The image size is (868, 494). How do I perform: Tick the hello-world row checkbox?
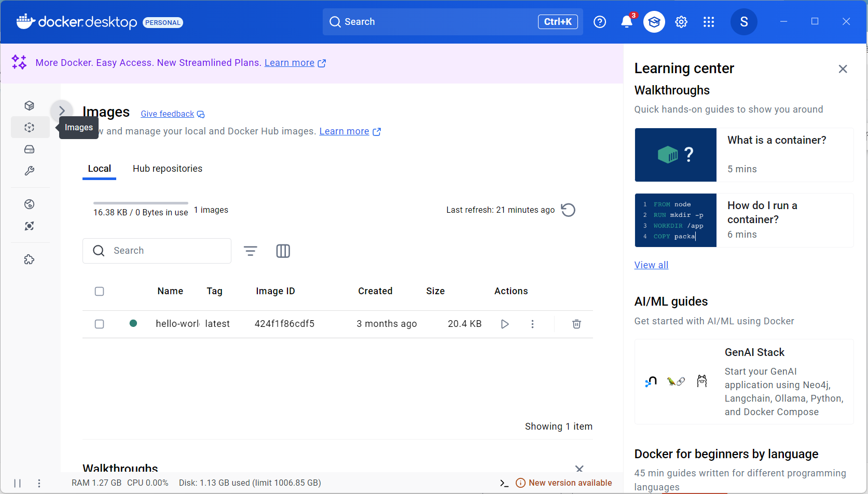pos(100,324)
